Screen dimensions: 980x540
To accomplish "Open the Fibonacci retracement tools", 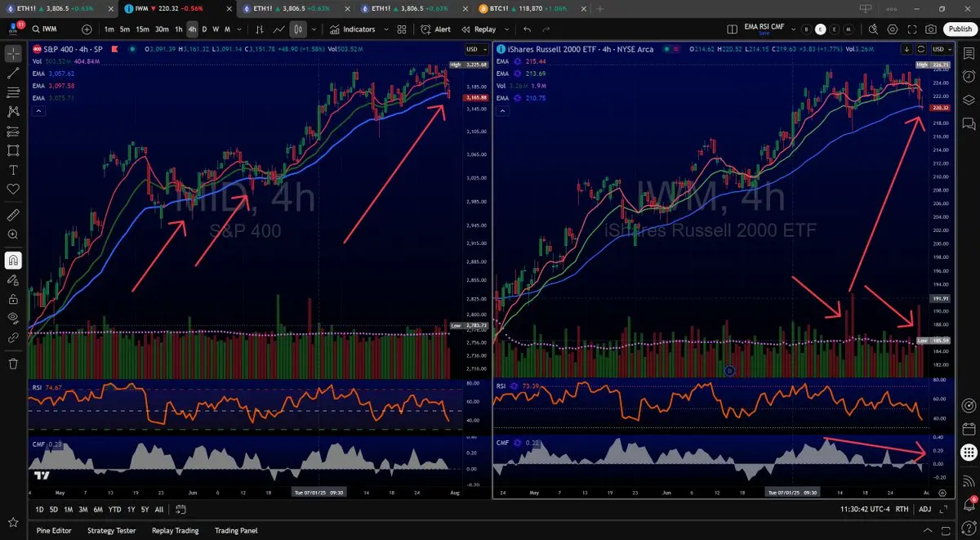I will (x=13, y=92).
